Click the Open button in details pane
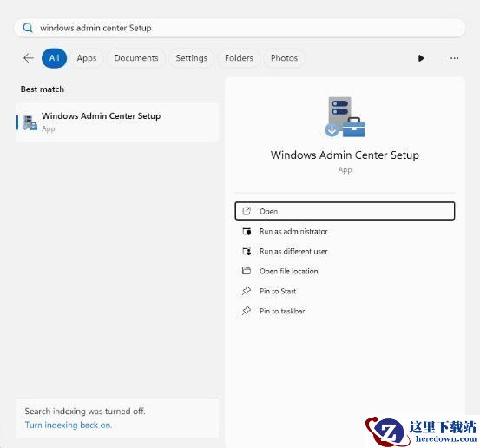The image size is (480, 448). tap(345, 211)
